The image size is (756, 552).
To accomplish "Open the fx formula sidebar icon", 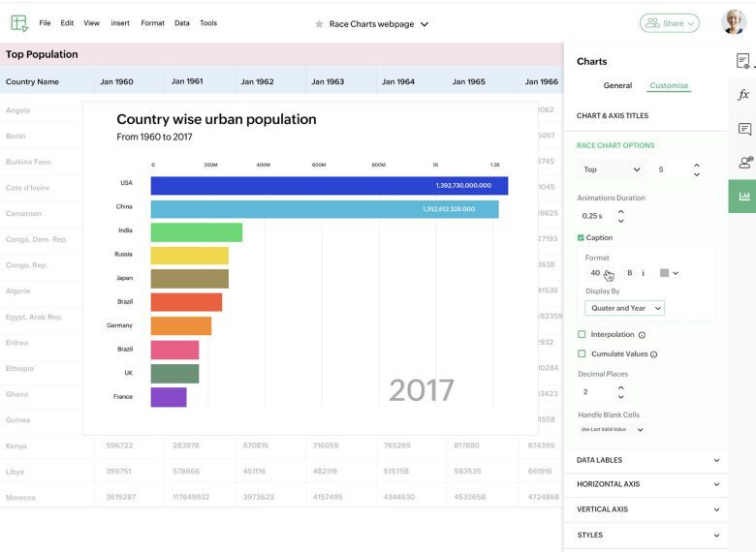I will 743,94.
